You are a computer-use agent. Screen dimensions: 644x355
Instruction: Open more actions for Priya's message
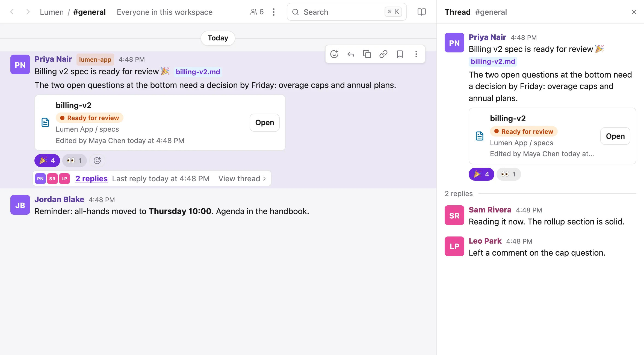[416, 54]
